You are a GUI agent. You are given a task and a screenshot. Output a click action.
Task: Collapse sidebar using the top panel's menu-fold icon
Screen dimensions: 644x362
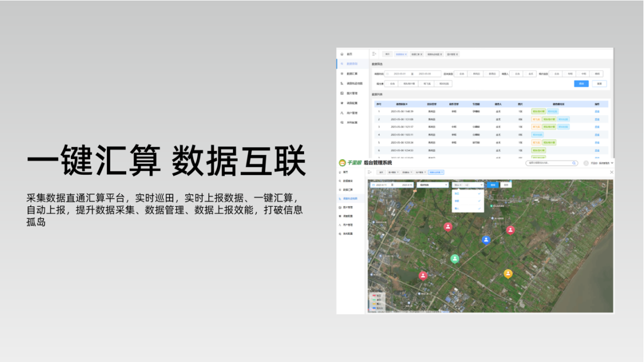[374, 54]
